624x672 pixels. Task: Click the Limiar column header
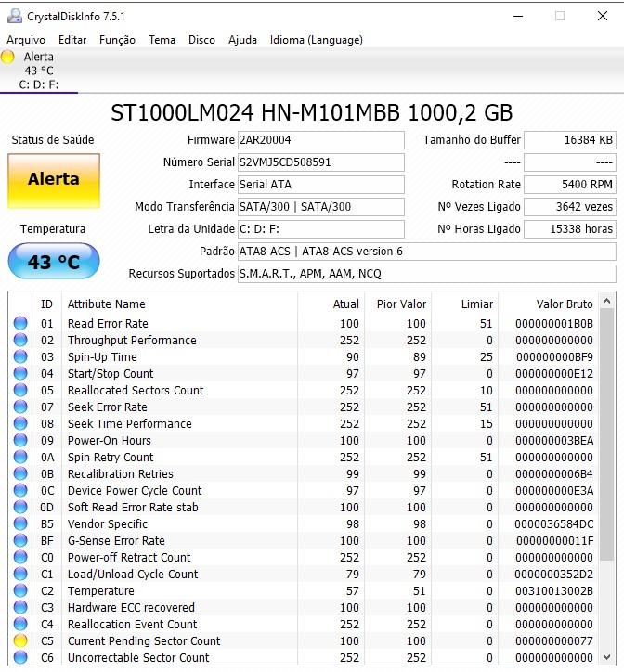(x=464, y=304)
